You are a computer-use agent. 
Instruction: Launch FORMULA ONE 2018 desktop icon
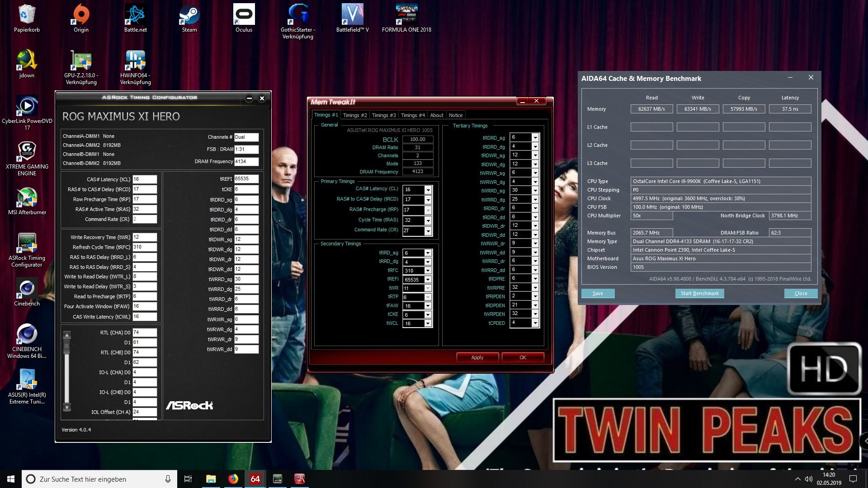pos(406,19)
